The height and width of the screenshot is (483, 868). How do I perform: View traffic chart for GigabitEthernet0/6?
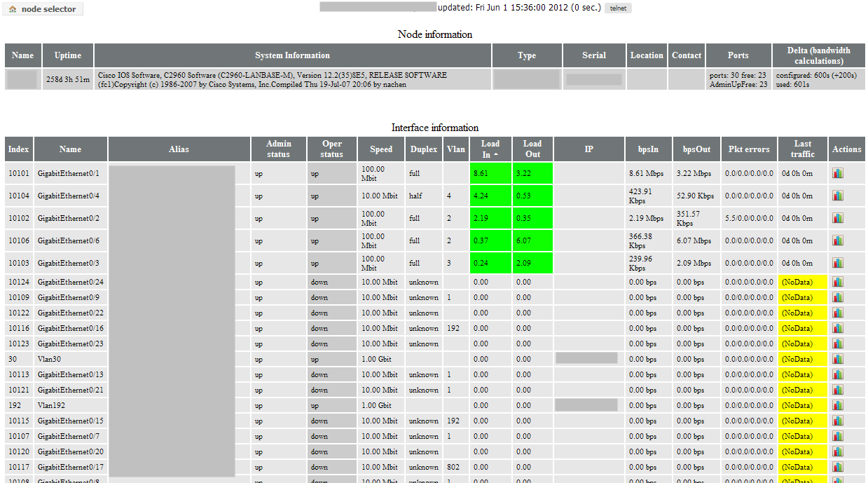(x=838, y=240)
